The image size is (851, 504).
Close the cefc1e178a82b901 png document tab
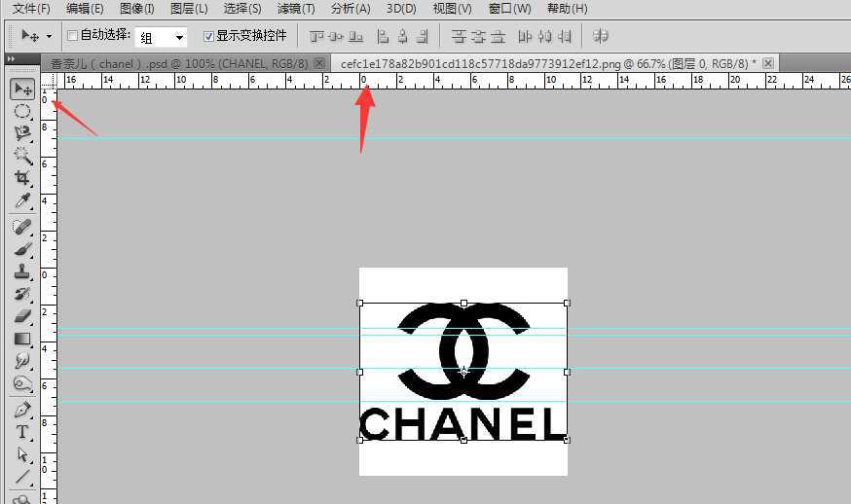tap(768, 63)
